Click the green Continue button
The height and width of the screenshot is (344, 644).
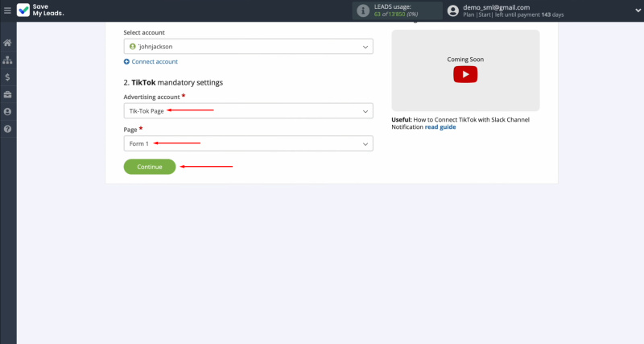point(150,167)
